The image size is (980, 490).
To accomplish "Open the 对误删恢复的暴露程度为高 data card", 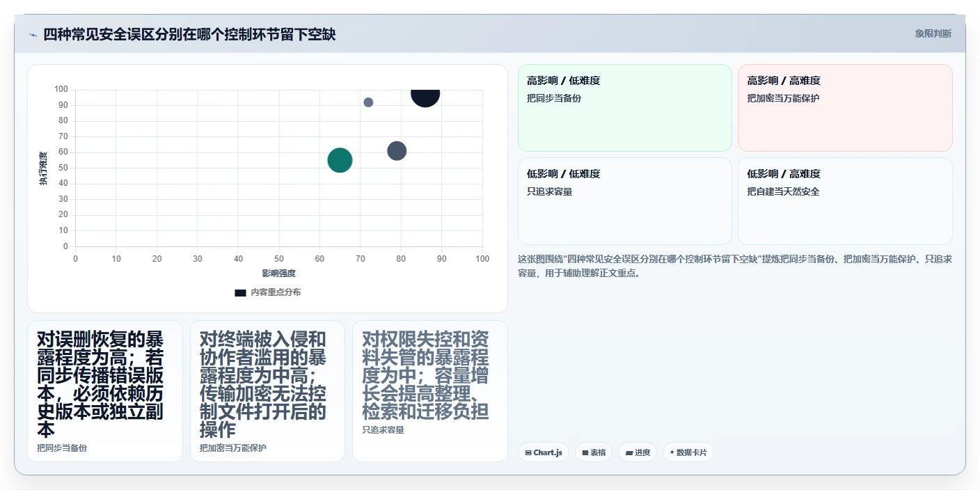I will [x=105, y=391].
